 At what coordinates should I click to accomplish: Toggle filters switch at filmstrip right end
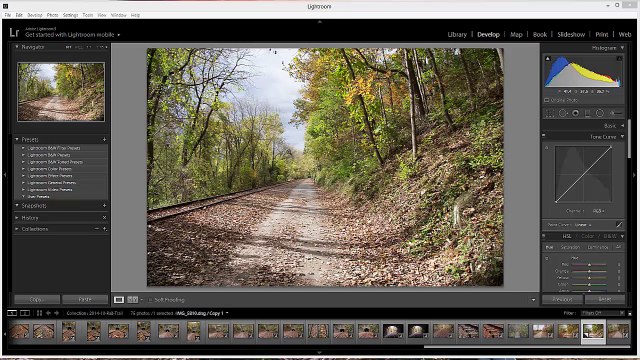(630, 313)
